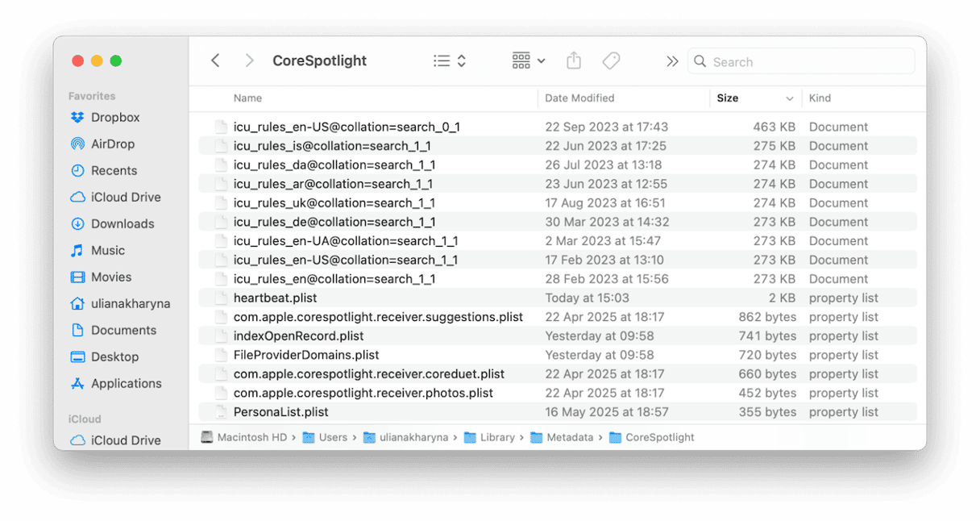Open the Downloads sidebar folder

tap(122, 223)
